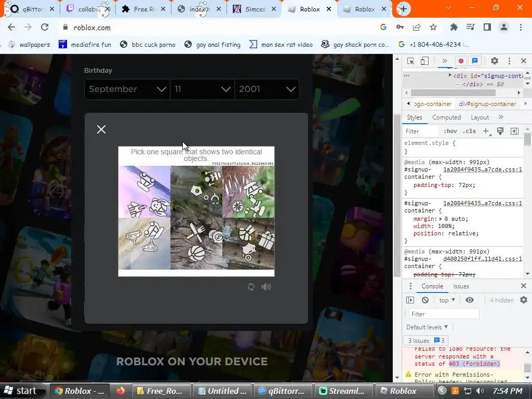This screenshot has width=532, height=399.
Task: Expand the div id="signup-conta..." DOM node
Action: tap(450, 75)
